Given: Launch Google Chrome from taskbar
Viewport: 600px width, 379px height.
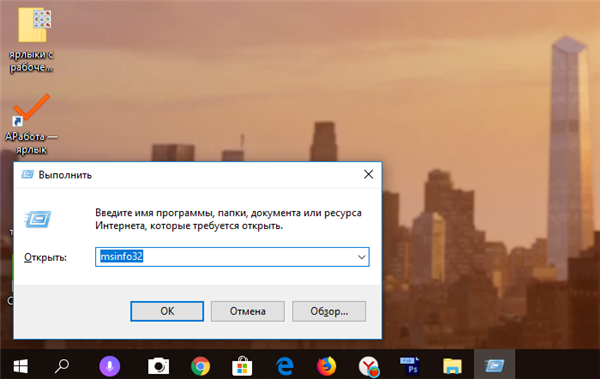Looking at the screenshot, I should (x=201, y=366).
